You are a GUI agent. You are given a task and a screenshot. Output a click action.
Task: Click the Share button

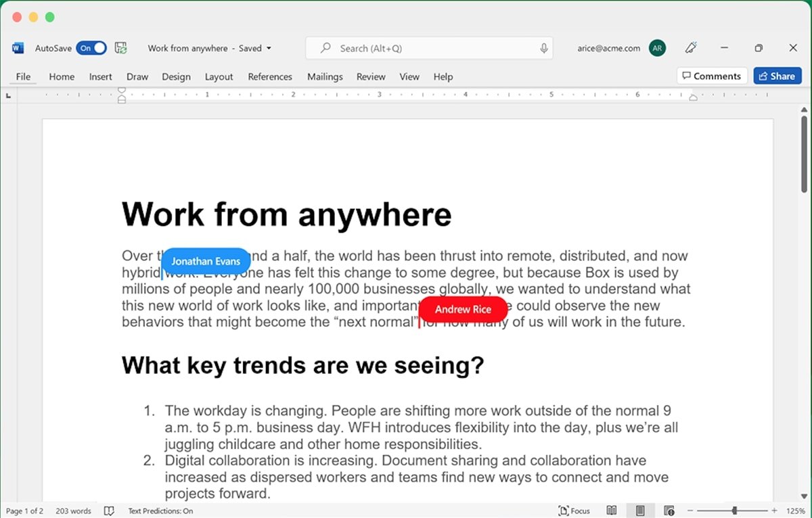[777, 76]
